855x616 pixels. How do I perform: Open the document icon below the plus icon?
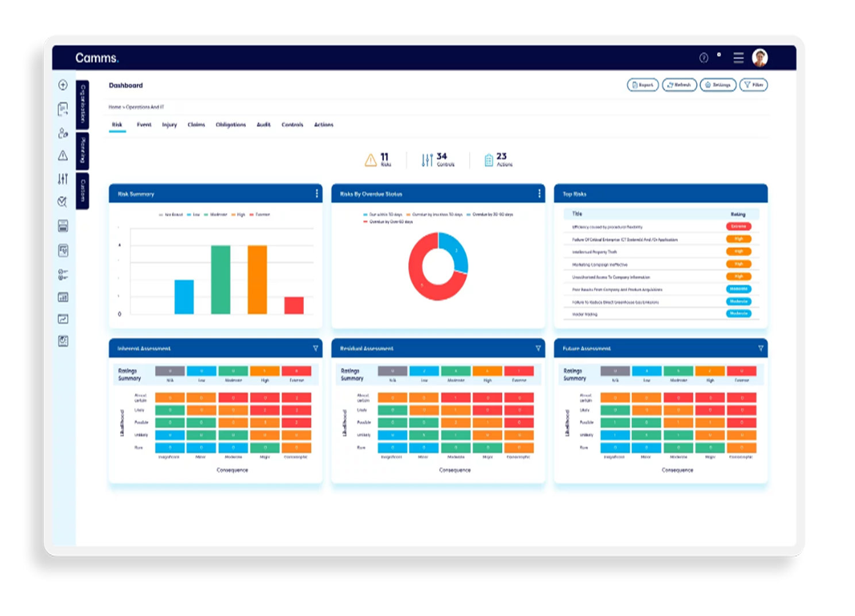pos(63,109)
